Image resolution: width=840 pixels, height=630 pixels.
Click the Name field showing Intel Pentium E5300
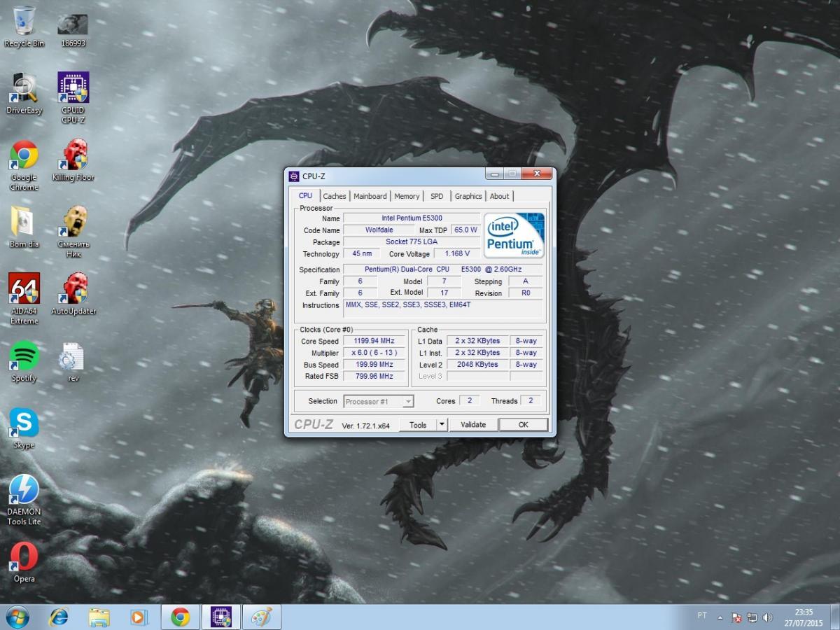coord(412,218)
